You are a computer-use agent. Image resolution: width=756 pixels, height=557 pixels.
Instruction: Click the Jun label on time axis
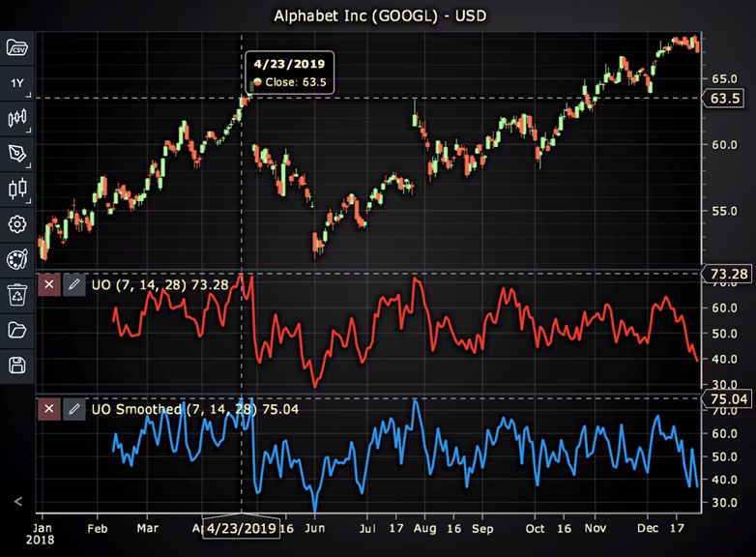tap(314, 528)
